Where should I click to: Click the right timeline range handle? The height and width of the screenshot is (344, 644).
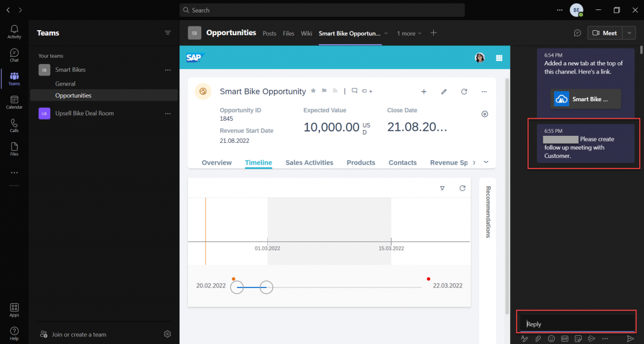tap(267, 287)
